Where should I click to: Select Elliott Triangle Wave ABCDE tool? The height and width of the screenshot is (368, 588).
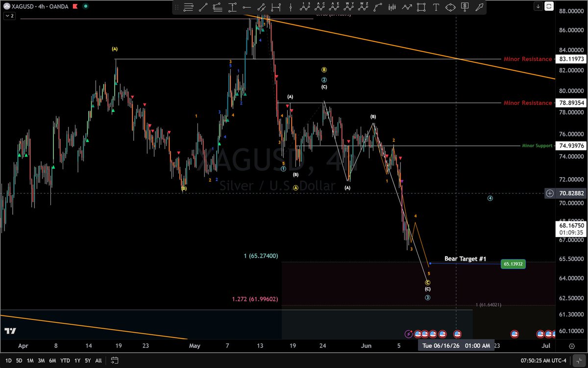click(335, 7)
